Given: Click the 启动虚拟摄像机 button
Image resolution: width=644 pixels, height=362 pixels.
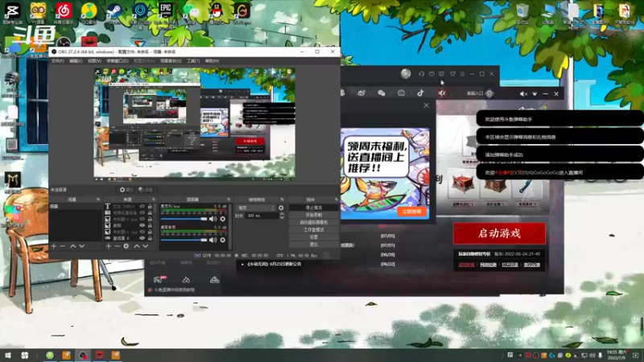Looking at the screenshot, I should click(314, 223).
